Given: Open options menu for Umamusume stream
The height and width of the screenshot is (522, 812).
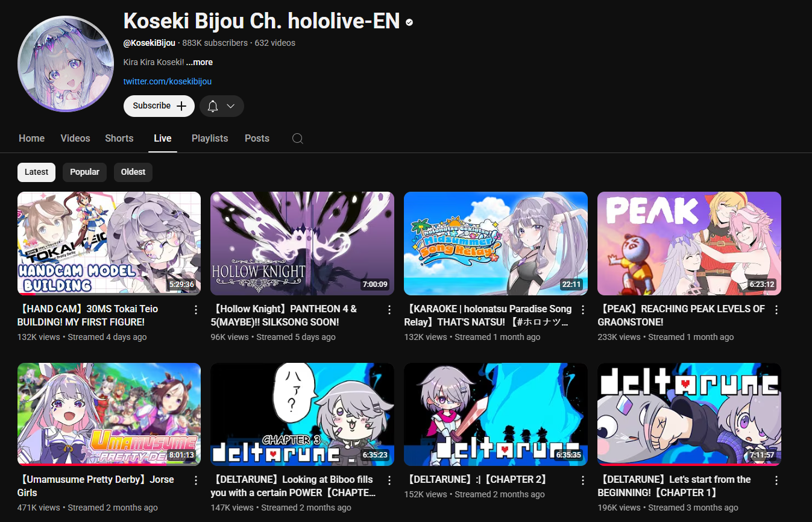Looking at the screenshot, I should pyautogui.click(x=196, y=480).
